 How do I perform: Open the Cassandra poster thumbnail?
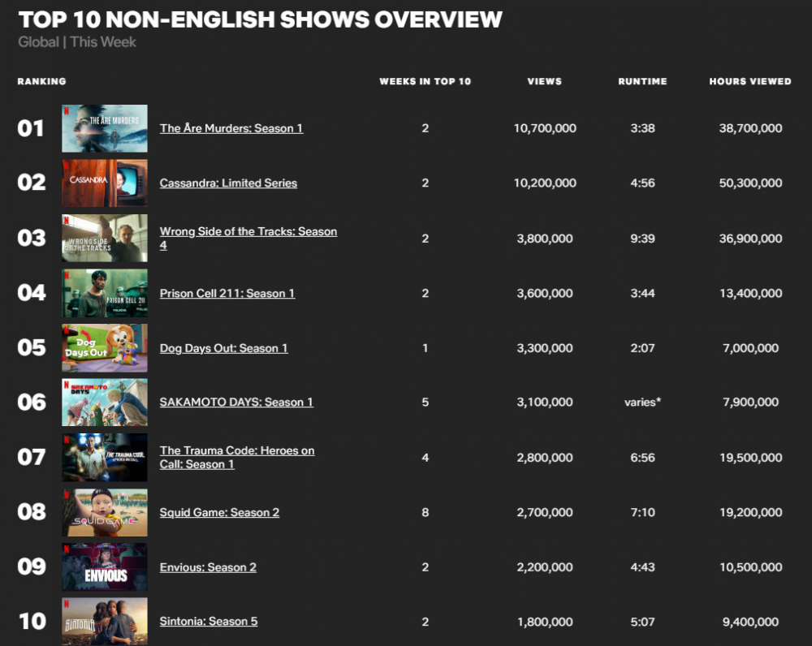(x=105, y=183)
